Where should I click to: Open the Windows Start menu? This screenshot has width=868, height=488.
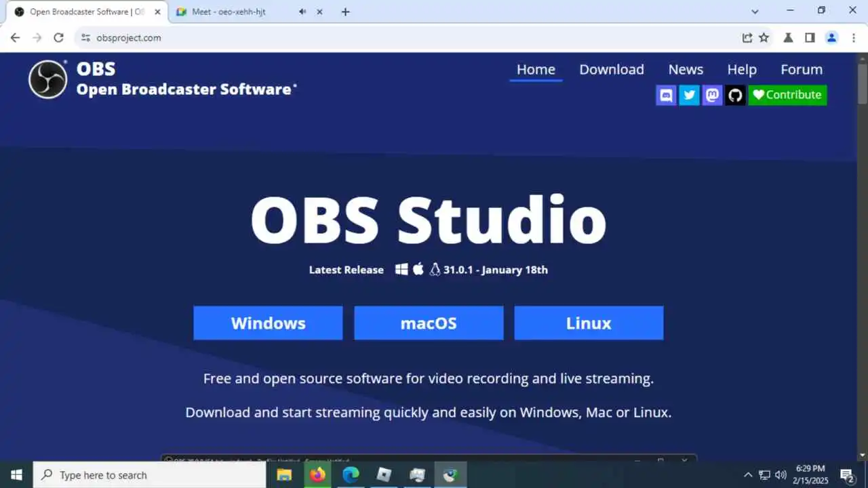point(16,475)
